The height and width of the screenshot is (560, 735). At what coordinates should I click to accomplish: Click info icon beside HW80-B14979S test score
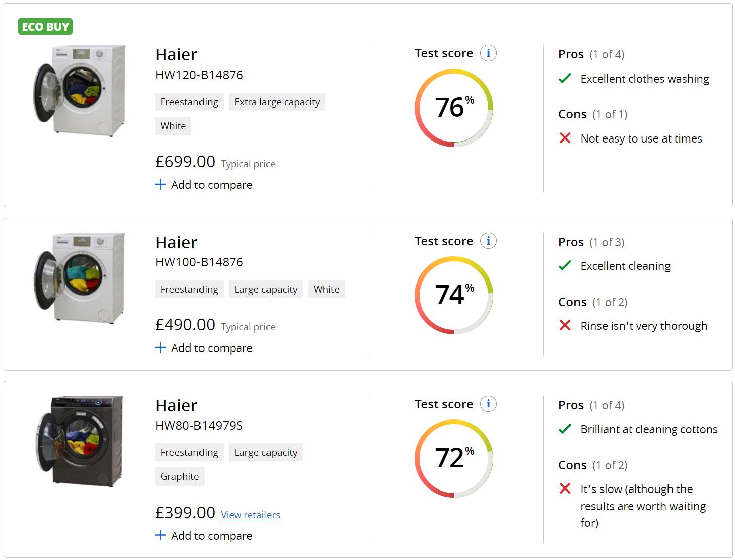point(488,404)
